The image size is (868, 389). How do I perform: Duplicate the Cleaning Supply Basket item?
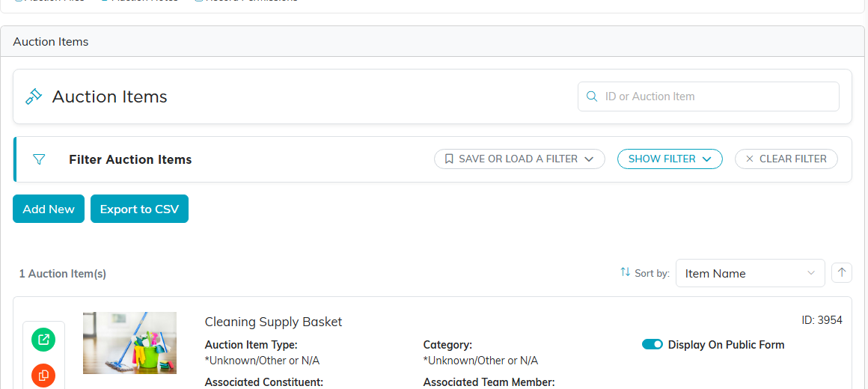coord(43,376)
